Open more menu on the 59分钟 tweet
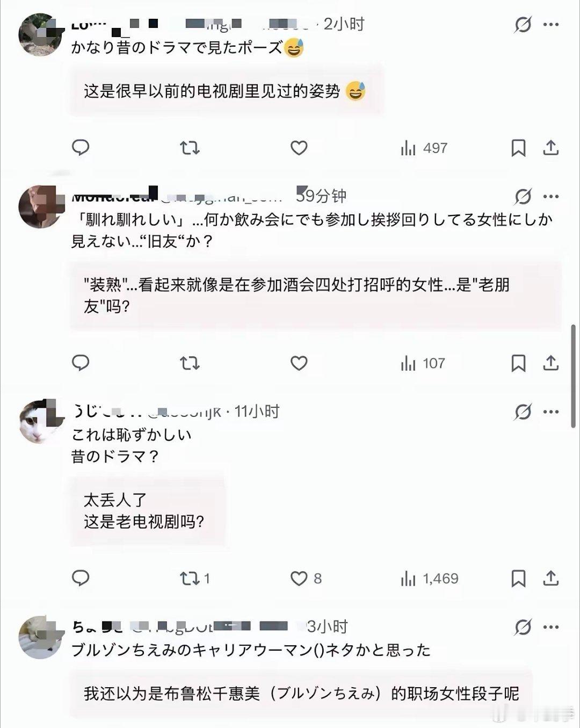This screenshot has width=580, height=728. (552, 197)
